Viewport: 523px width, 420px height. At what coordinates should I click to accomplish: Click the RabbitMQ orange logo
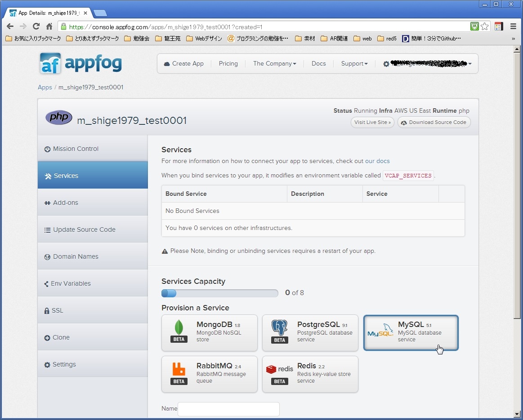tap(179, 369)
